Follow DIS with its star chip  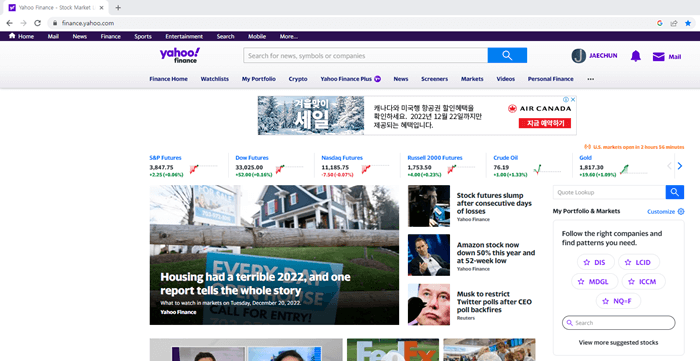click(x=596, y=262)
